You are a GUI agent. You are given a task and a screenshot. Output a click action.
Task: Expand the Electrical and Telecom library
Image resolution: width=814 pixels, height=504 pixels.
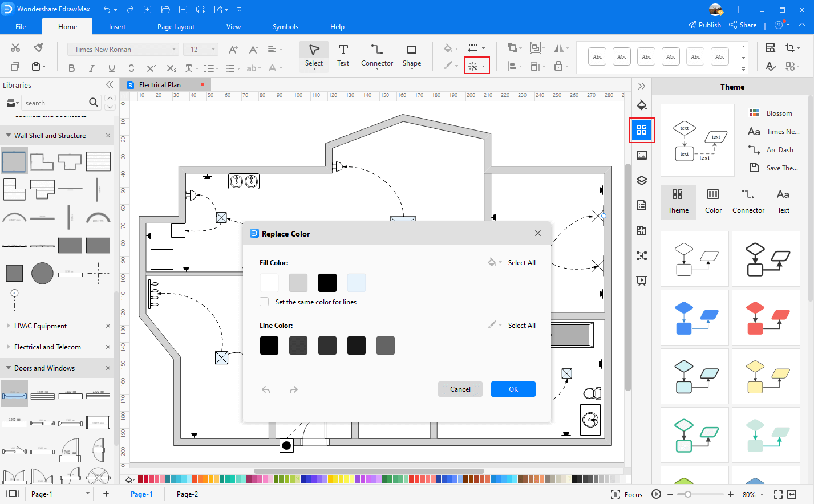pos(9,347)
